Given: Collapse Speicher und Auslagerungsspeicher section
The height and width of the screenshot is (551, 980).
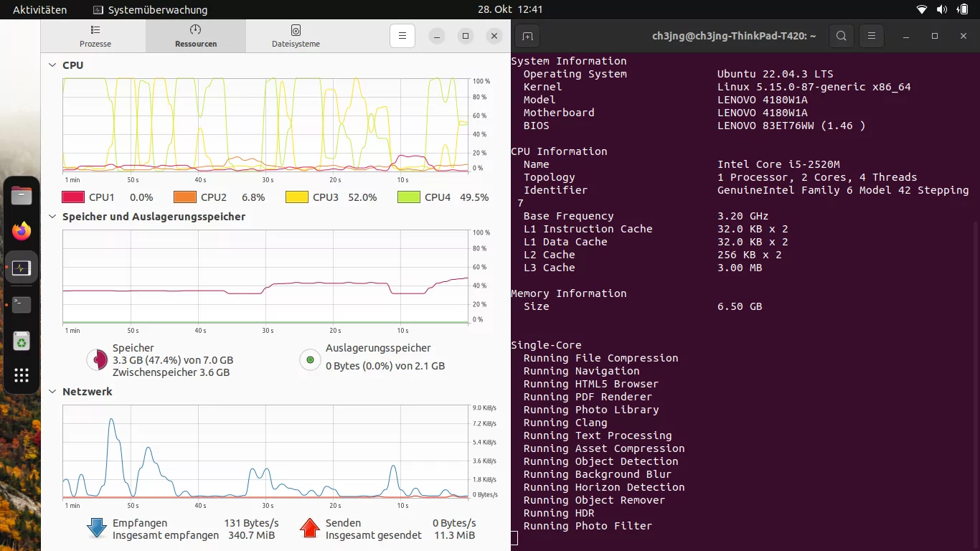Looking at the screenshot, I should 52,217.
